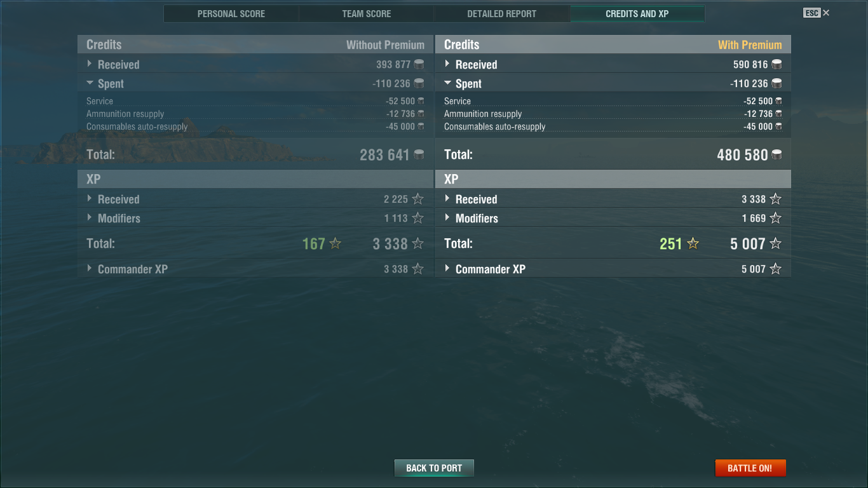Click the star icon next to the total XP 5 007
This screenshot has height=488, width=868.
click(775, 243)
